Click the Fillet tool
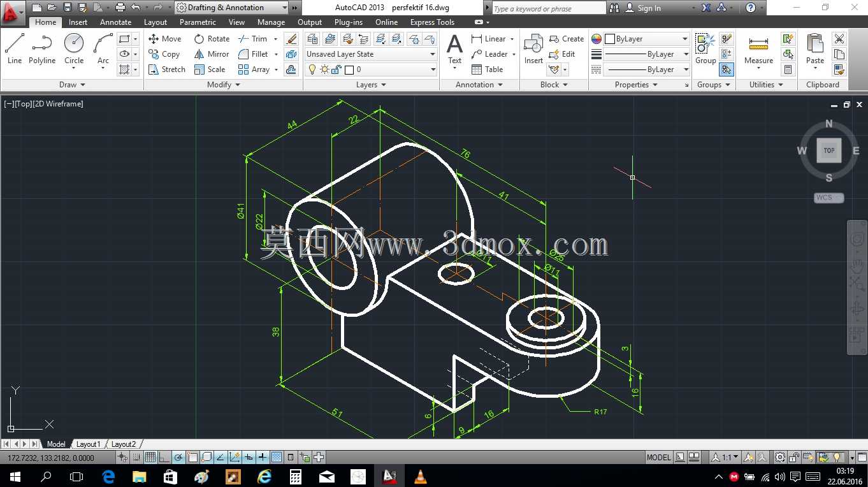This screenshot has height=487, width=868. click(253, 54)
